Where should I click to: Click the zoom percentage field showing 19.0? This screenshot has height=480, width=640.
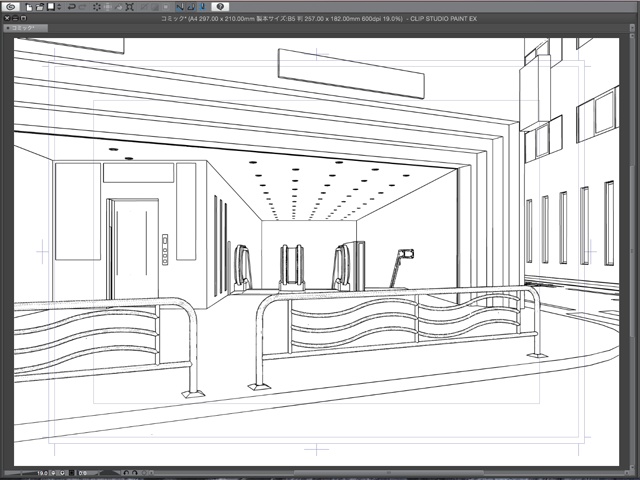[x=44, y=472]
